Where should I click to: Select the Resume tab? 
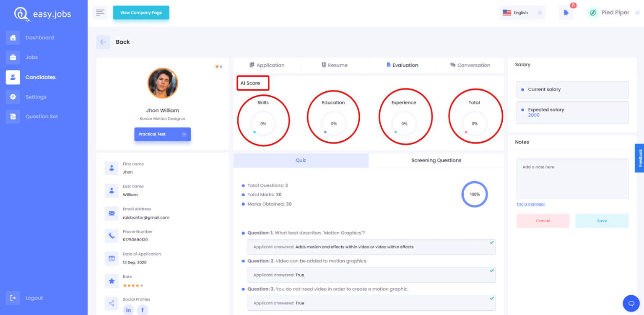point(335,65)
